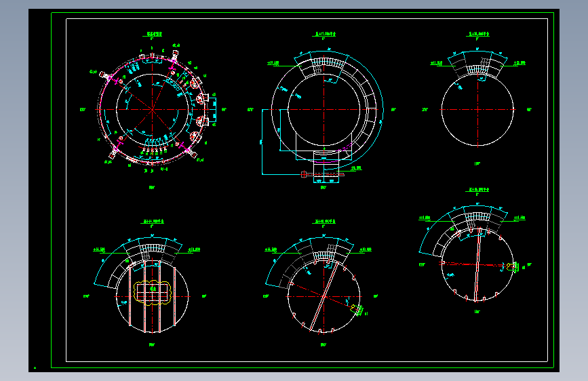Click the red center crossing of the top-left nozzle plan
Viewport: 588px width, 381px height.
[152, 110]
